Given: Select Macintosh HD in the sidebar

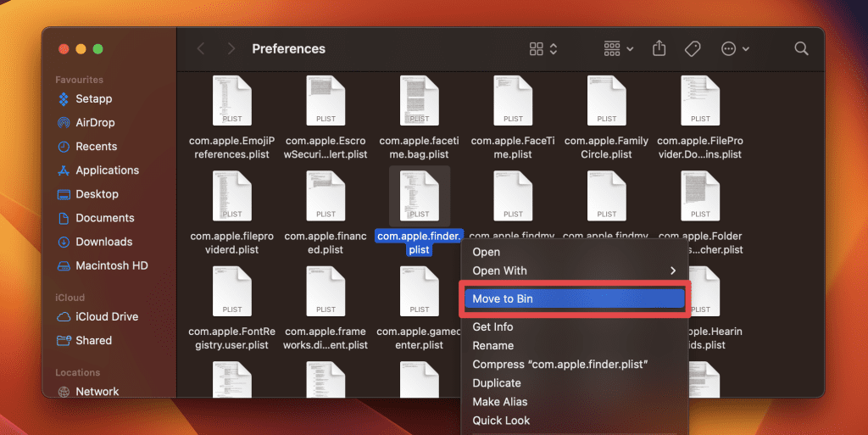Looking at the screenshot, I should 103,265.
